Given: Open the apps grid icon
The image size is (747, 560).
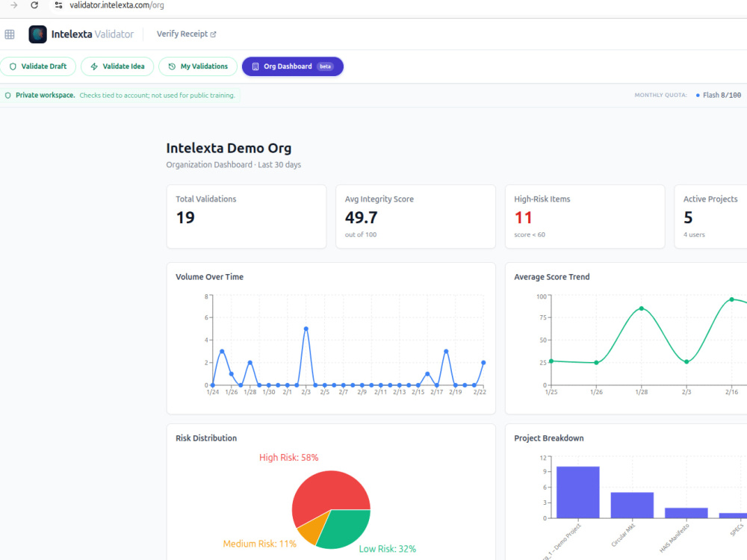Looking at the screenshot, I should 10,34.
